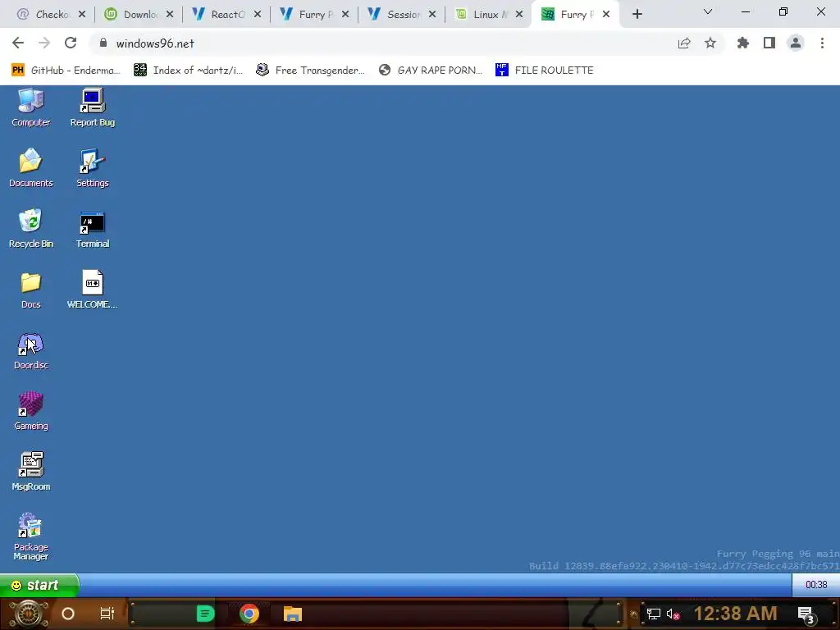This screenshot has height=630, width=840.
Task: Open Task View in the taskbar
Action: click(x=107, y=614)
